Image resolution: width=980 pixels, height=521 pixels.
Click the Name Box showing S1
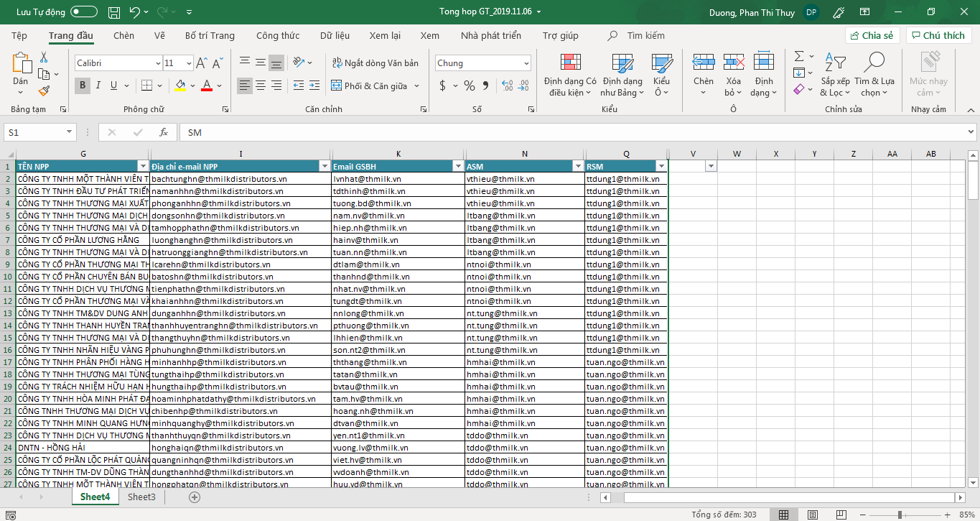pyautogui.click(x=34, y=132)
